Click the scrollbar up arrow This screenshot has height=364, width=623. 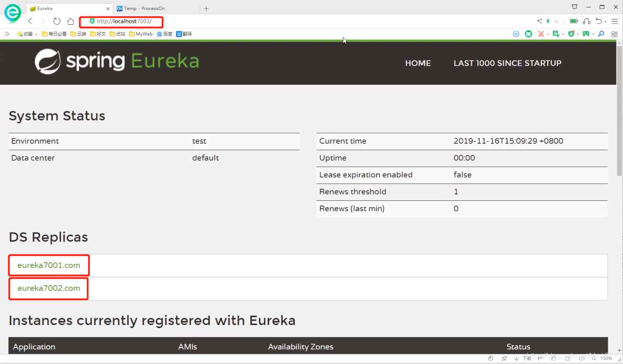(620, 43)
